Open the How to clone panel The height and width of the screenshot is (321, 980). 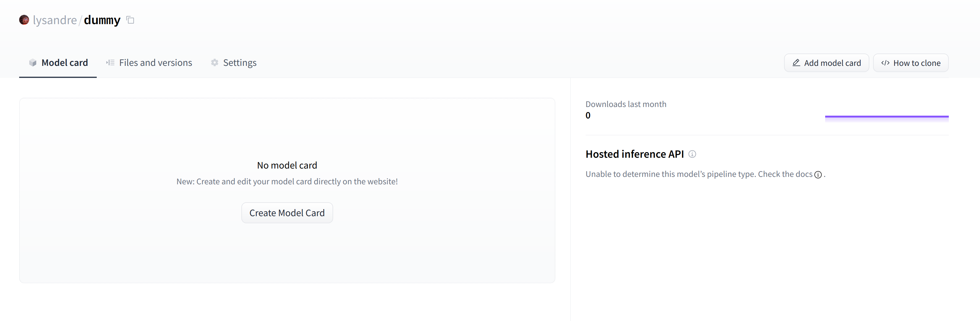tap(911, 62)
